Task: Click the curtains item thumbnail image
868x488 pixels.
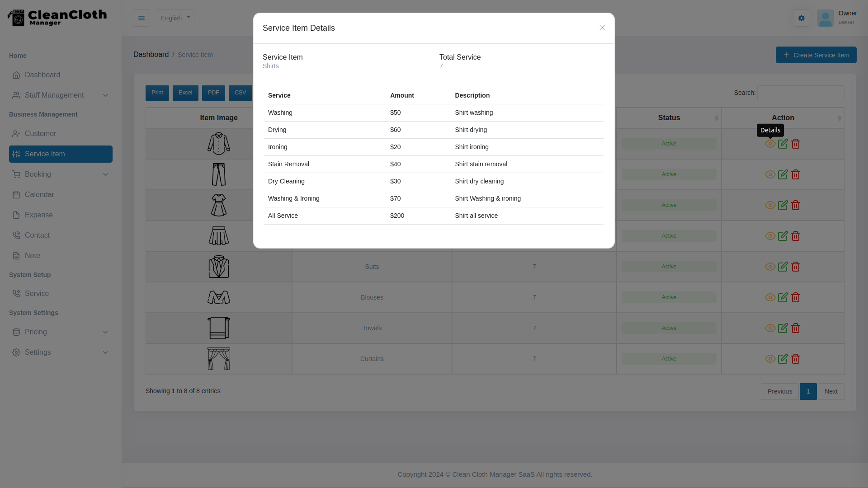Action: [219, 359]
